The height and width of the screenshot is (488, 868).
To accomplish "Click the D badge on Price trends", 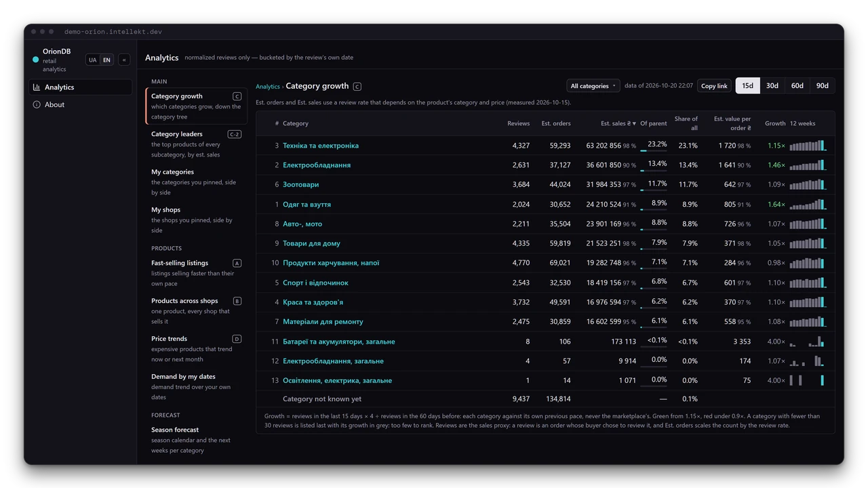I will [x=237, y=339].
